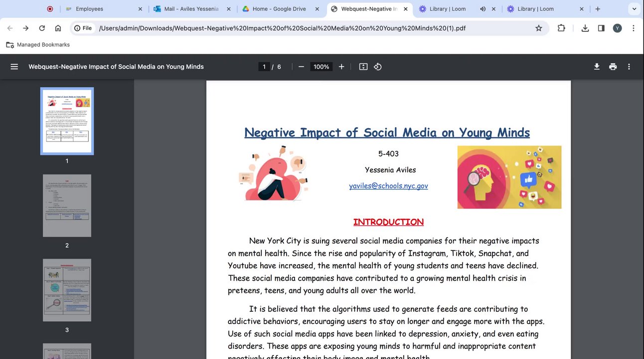Rotate the PDF counterclockwise

pyautogui.click(x=378, y=67)
